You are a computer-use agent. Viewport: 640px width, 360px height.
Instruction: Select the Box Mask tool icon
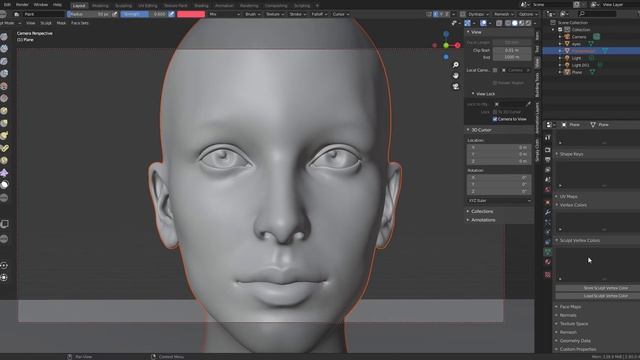pyautogui.click(x=4, y=224)
